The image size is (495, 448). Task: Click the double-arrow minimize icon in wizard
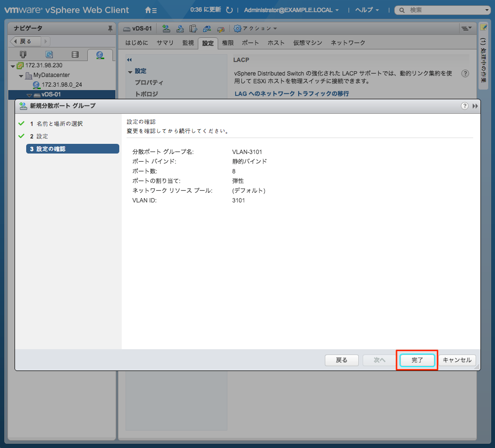[475, 106]
